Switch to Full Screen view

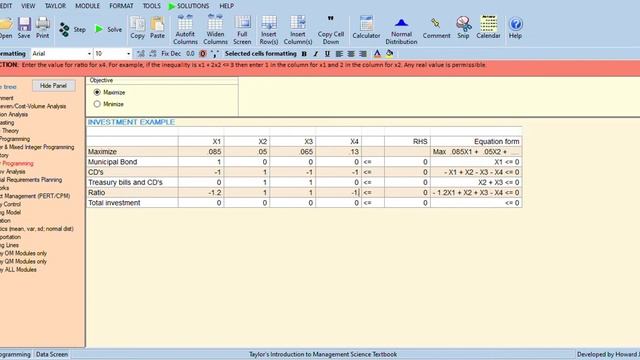coord(242,29)
